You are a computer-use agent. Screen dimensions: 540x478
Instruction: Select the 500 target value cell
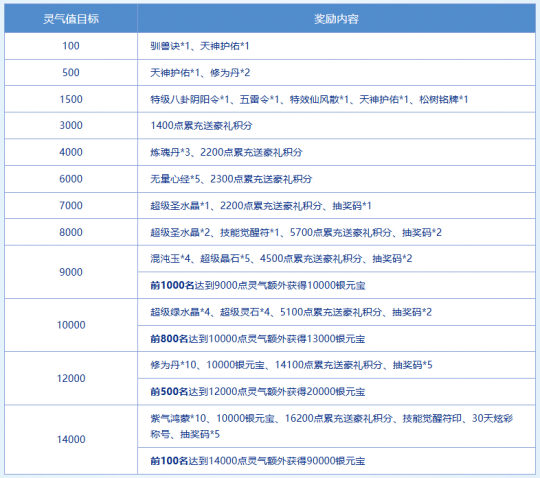pyautogui.click(x=71, y=73)
